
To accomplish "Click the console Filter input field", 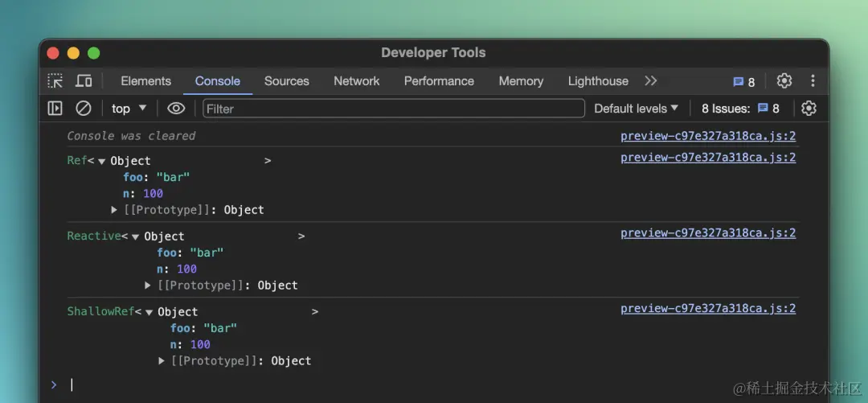I will pyautogui.click(x=394, y=109).
